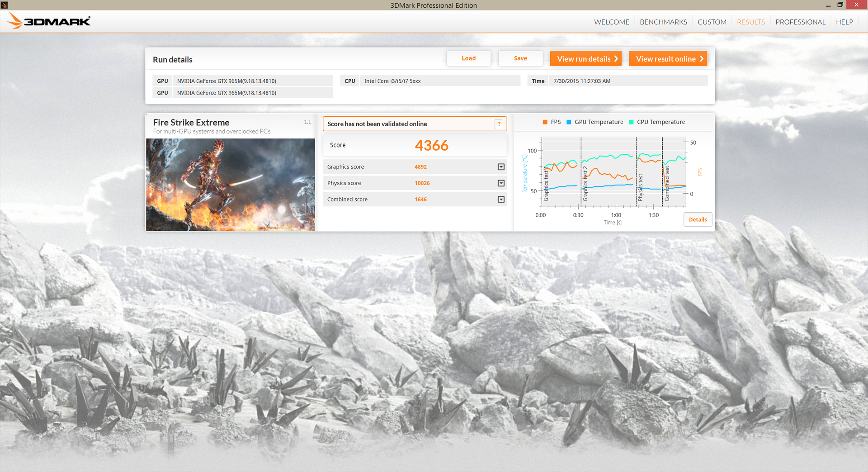868x472 pixels.
Task: Go to the Welcome tab
Action: pos(612,22)
